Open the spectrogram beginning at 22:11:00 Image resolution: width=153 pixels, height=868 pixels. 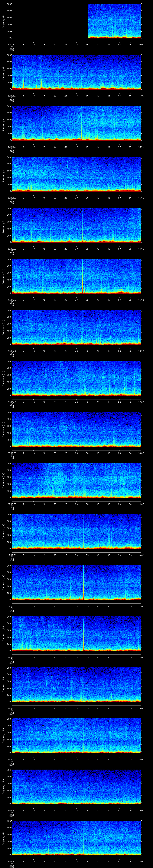tap(77, 123)
